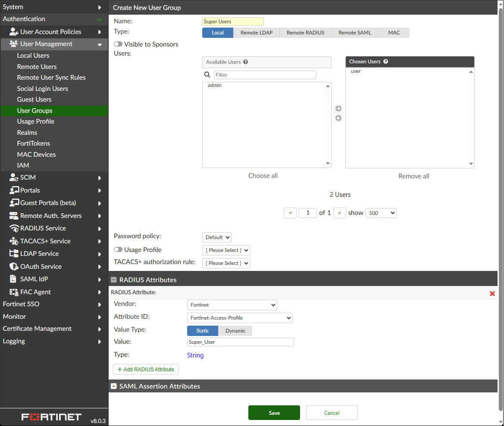This screenshot has height=426, width=504.
Task: Open the show 500 page size dropdown
Action: [381, 213]
